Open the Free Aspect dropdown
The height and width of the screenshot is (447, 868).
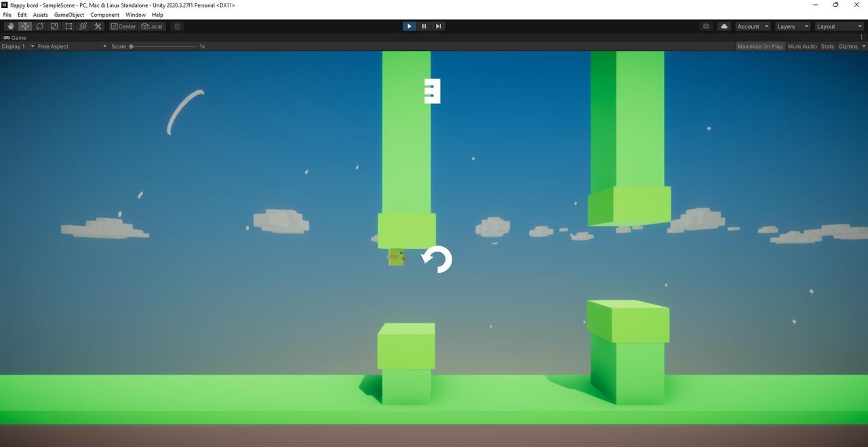pyautogui.click(x=72, y=46)
